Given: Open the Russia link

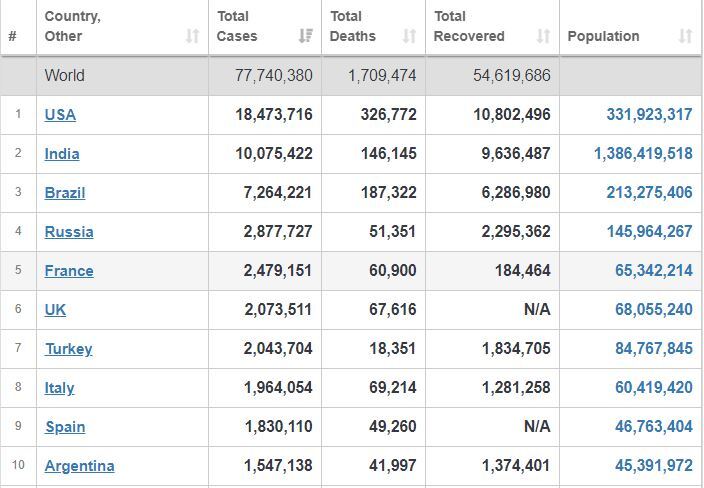Looking at the screenshot, I should (69, 232).
